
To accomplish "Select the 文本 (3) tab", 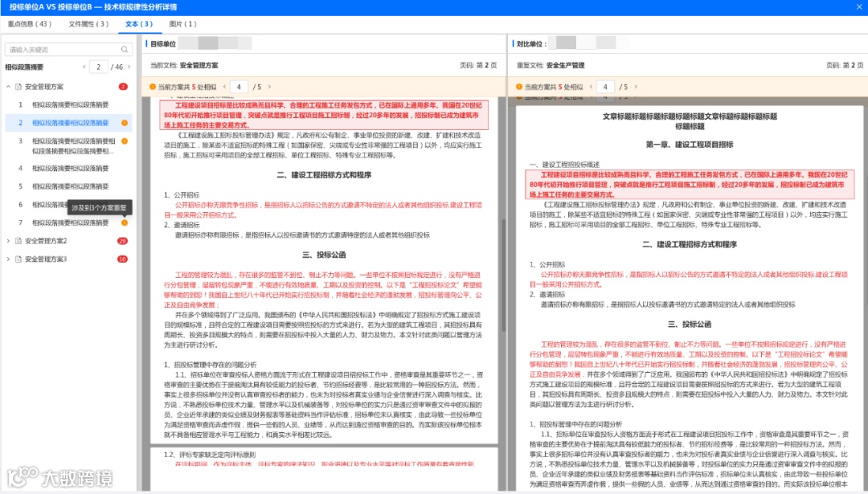I will tap(139, 24).
